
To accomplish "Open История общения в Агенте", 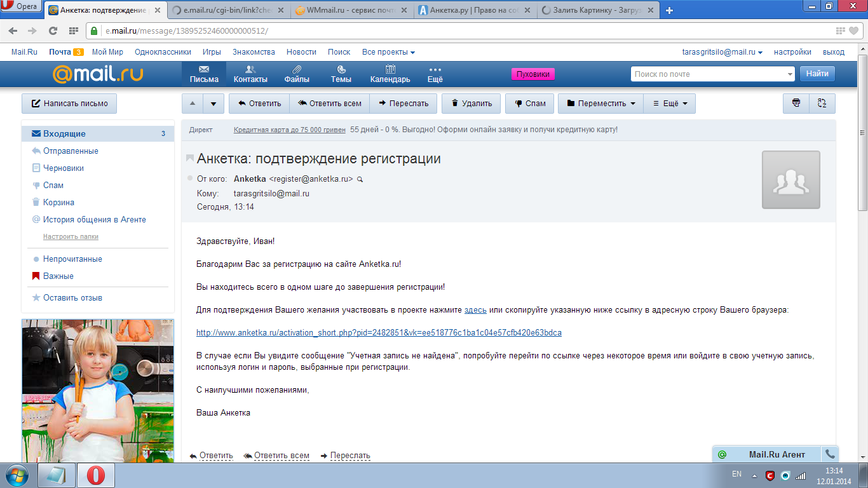I will point(95,220).
